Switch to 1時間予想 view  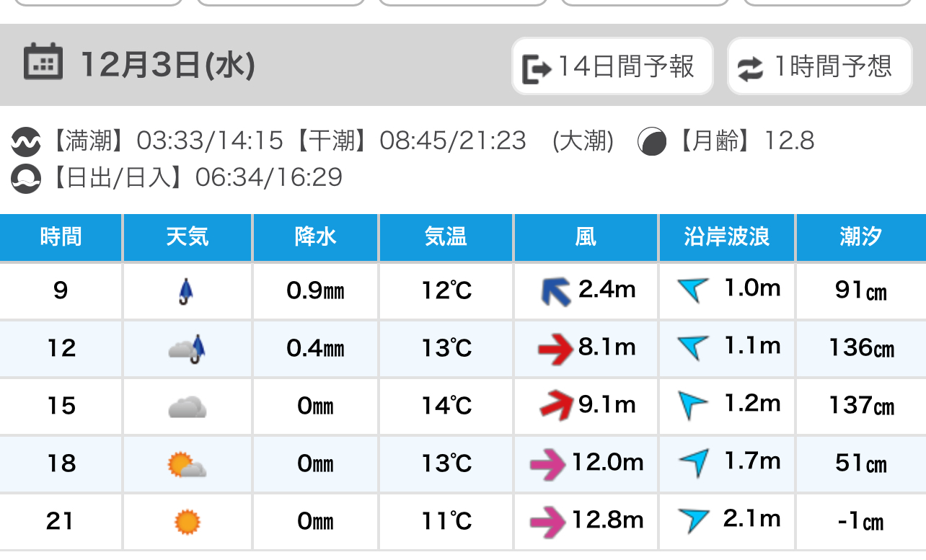pyautogui.click(x=819, y=67)
